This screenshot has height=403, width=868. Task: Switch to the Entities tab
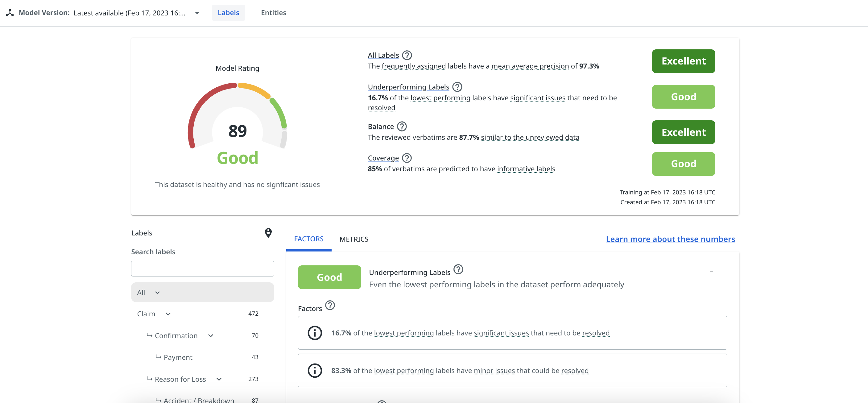tap(273, 13)
